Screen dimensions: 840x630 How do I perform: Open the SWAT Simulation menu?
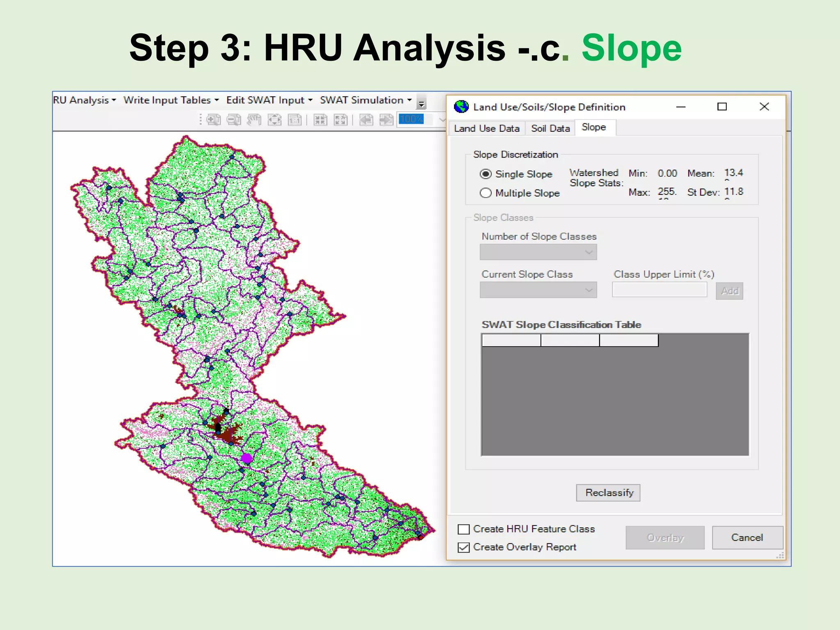coord(365,100)
